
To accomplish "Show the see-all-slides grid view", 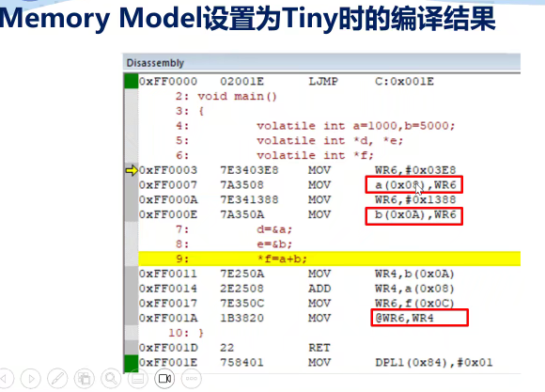I will [85, 379].
